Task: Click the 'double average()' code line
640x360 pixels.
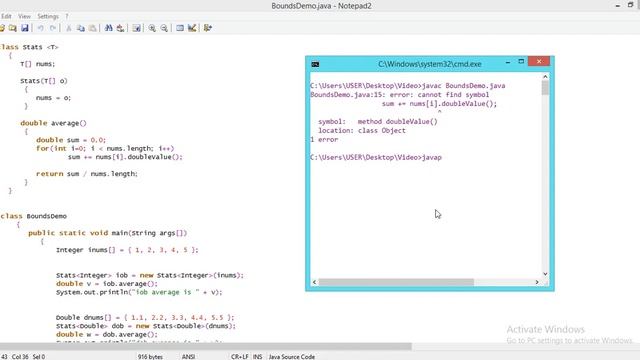Action: 53,123
